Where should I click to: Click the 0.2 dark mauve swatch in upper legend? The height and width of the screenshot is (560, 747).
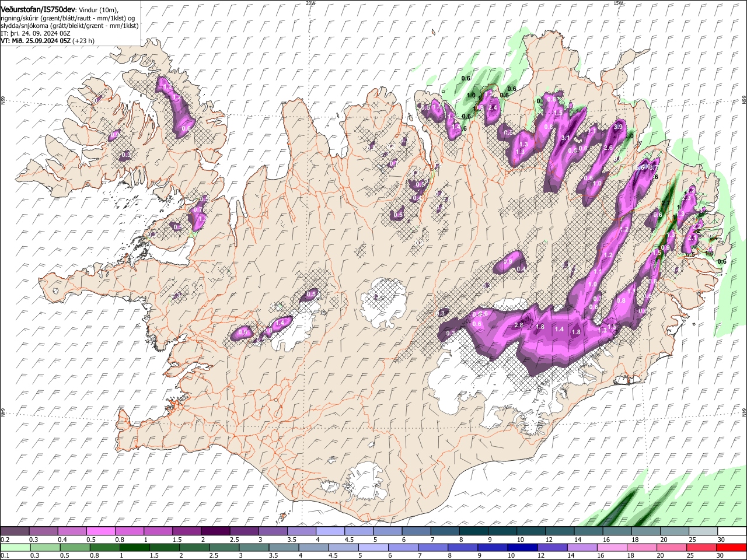(x=15, y=531)
